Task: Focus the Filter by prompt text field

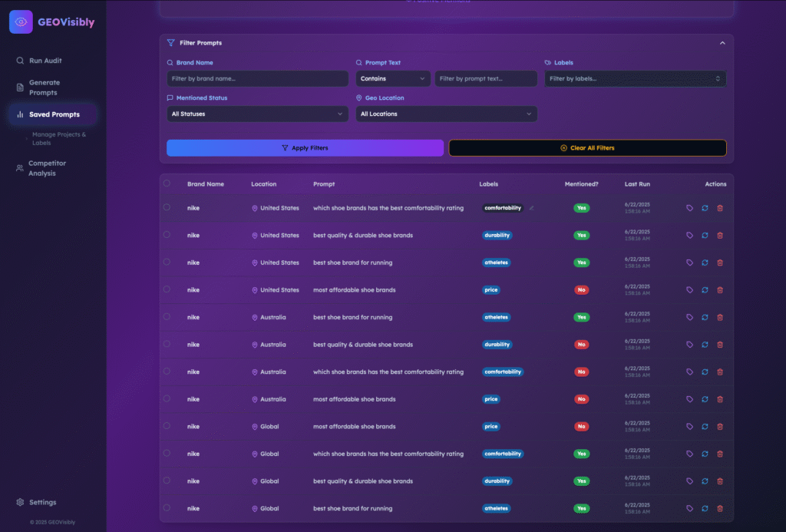Action: (486, 79)
